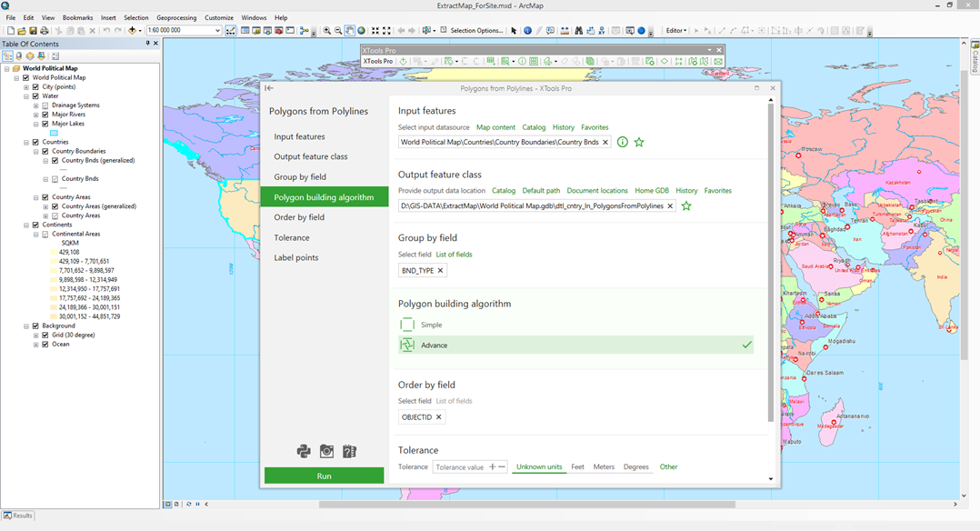Toggle the City (points) layer checkbox

pyautogui.click(x=35, y=87)
